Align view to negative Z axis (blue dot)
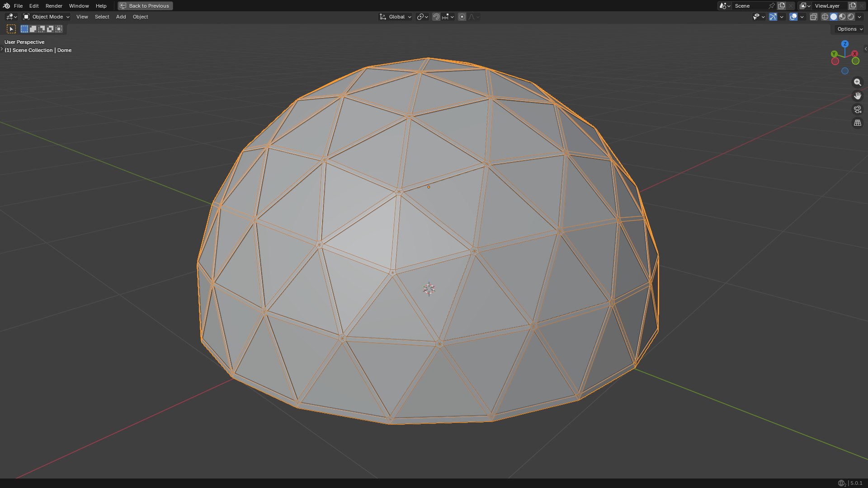Viewport: 868px width, 488px height. point(845,71)
